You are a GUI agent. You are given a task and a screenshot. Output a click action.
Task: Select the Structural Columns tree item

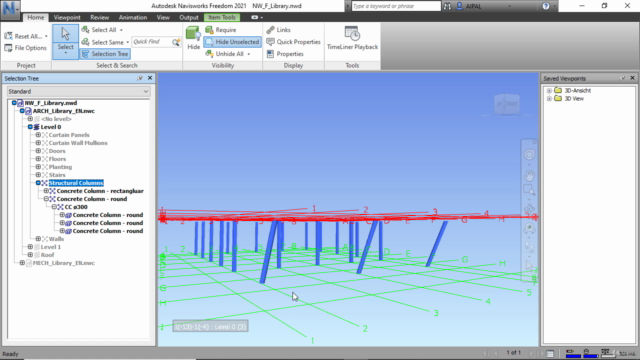tap(76, 183)
